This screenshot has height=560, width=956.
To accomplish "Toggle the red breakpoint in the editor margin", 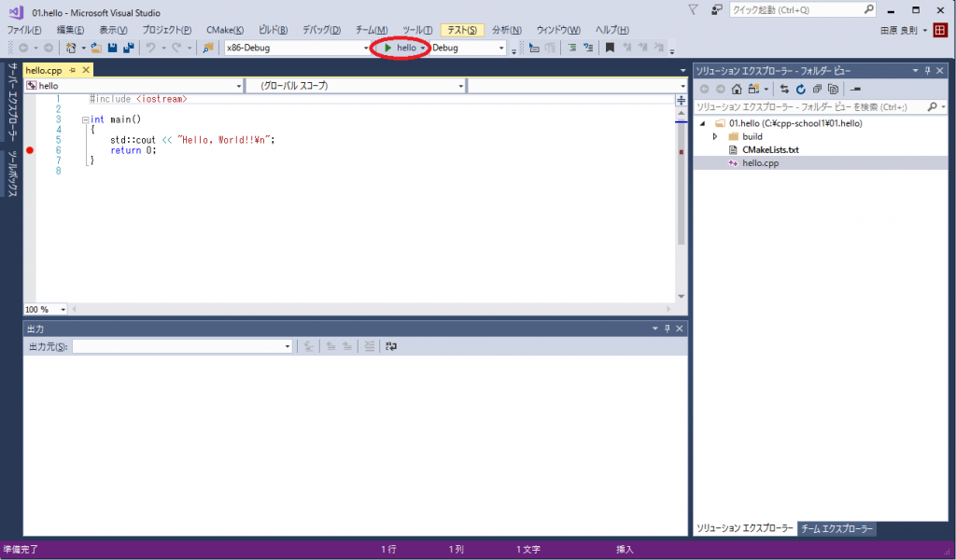I will (x=29, y=149).
